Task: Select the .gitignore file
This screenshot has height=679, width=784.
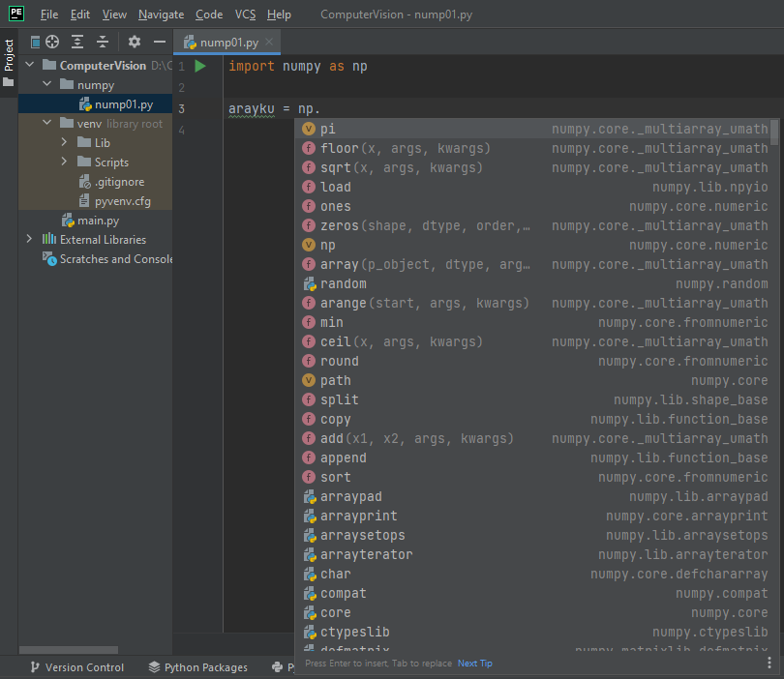Action: 96,182
